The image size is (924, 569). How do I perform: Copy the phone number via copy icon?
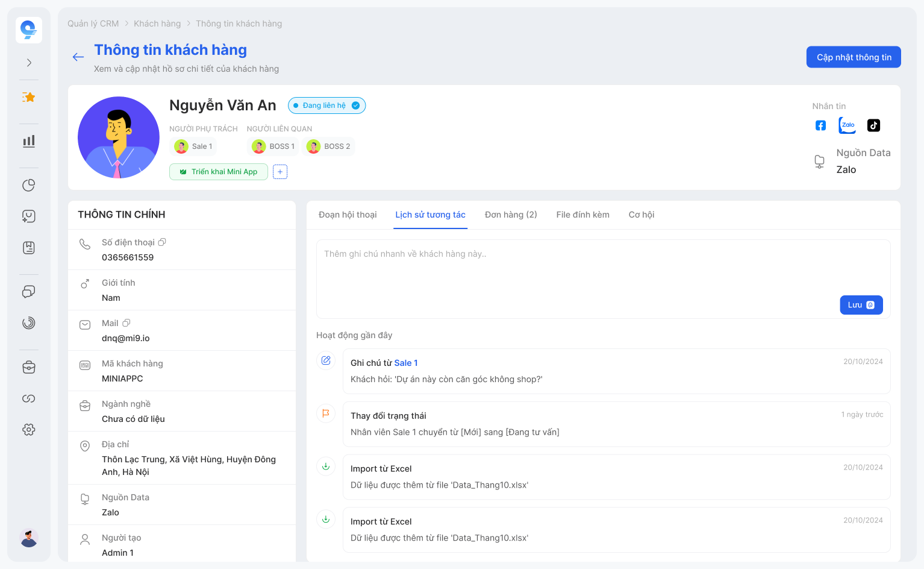click(162, 242)
